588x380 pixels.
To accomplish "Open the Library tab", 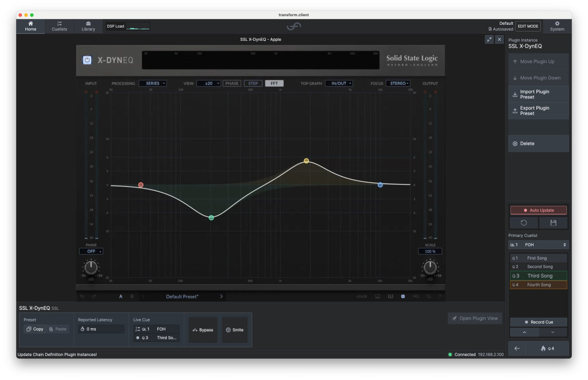I will 88,26.
